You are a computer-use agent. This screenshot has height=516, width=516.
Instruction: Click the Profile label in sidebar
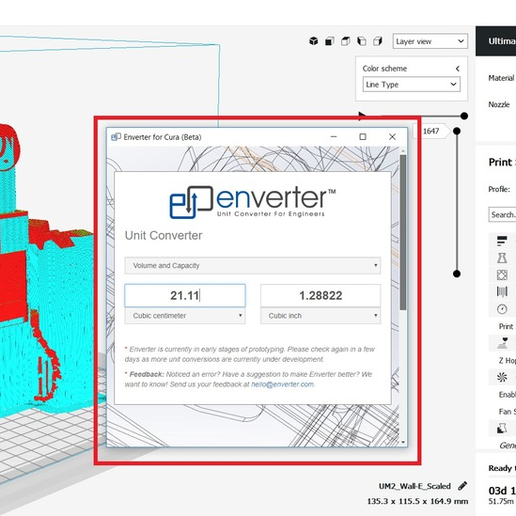(x=499, y=189)
